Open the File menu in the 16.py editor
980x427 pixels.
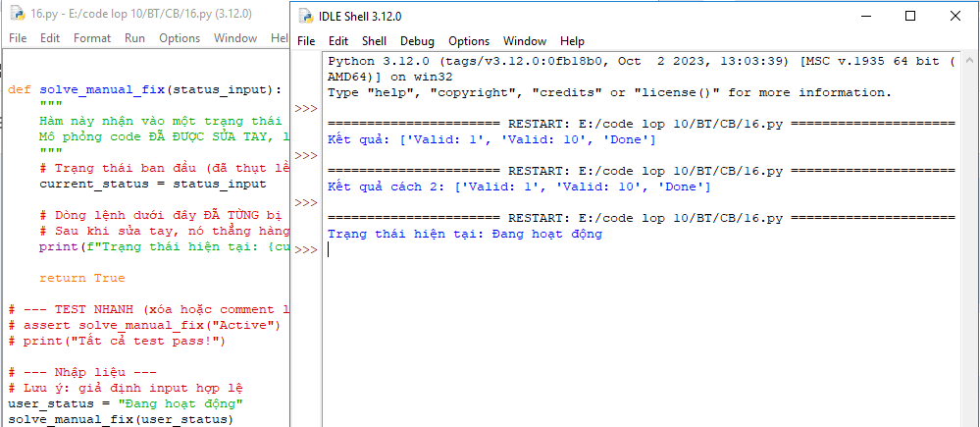tap(18, 38)
